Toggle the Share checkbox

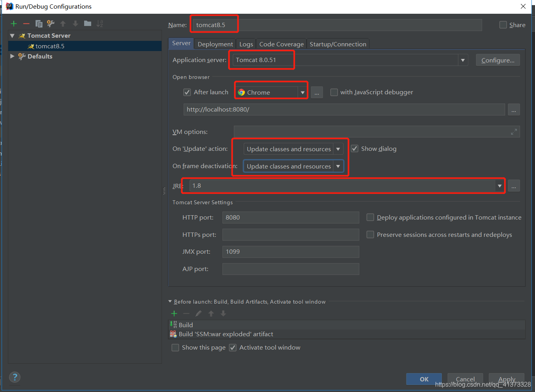503,25
